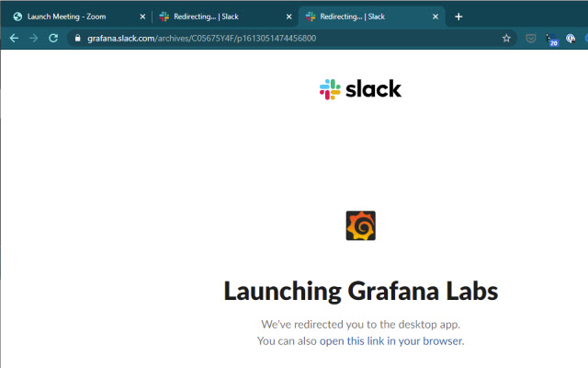Click the Grafana Labs workspace icon
The width and height of the screenshot is (588, 368).
360,225
